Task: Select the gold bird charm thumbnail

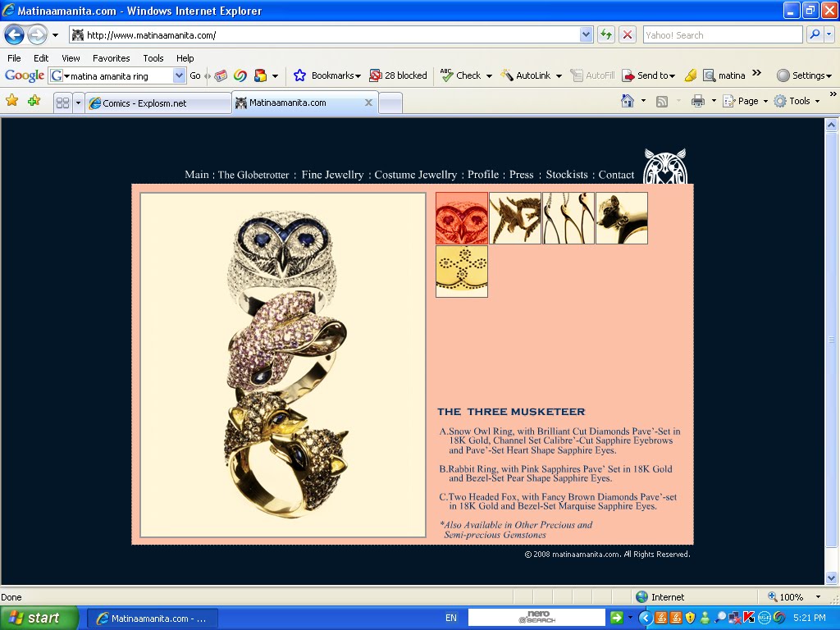Action: tap(515, 218)
